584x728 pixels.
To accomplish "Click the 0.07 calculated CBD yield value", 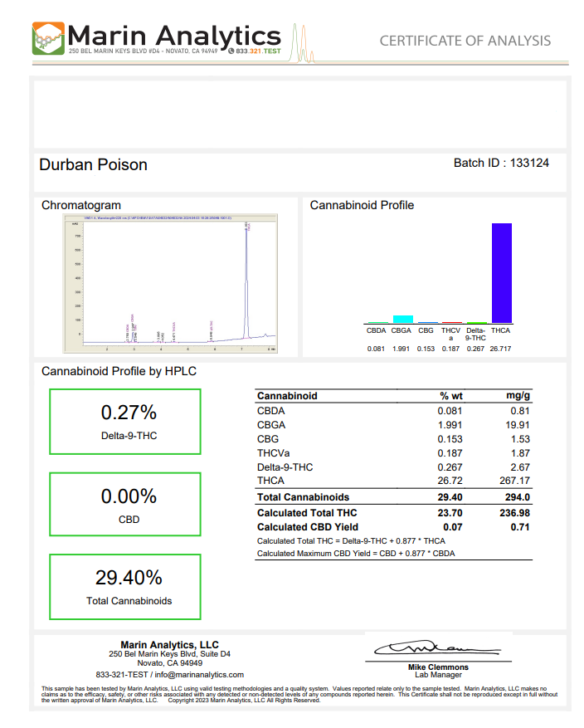I will click(452, 527).
